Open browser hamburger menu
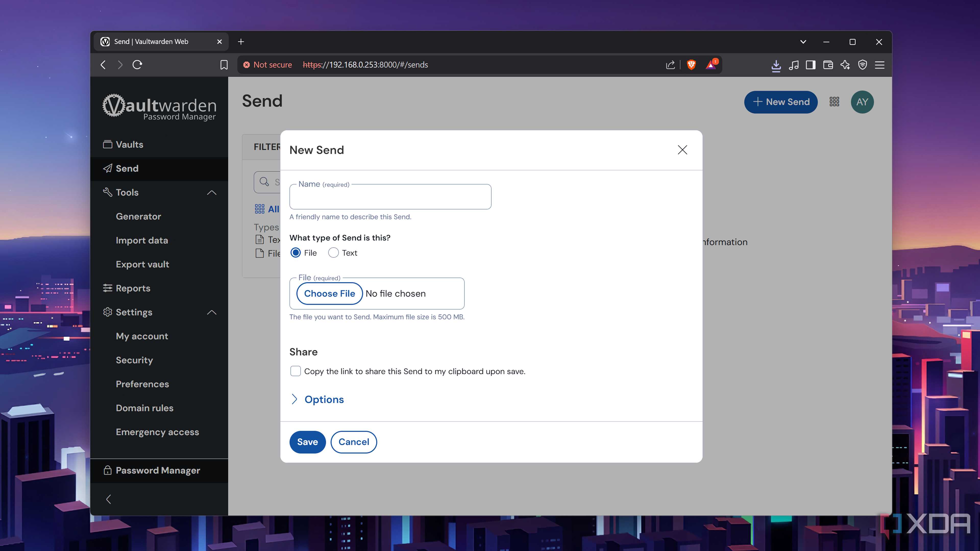 (x=879, y=65)
